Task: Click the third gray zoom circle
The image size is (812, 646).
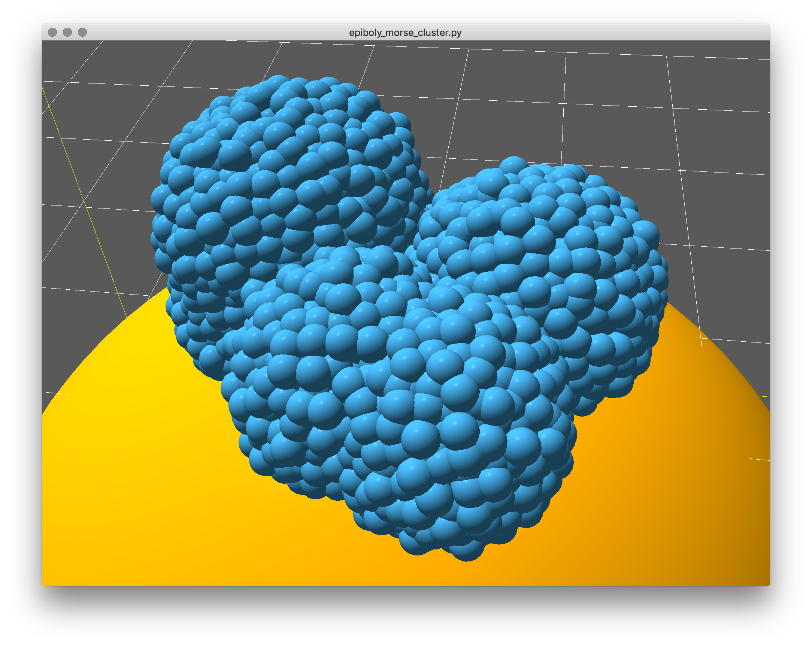Action: 82,33
